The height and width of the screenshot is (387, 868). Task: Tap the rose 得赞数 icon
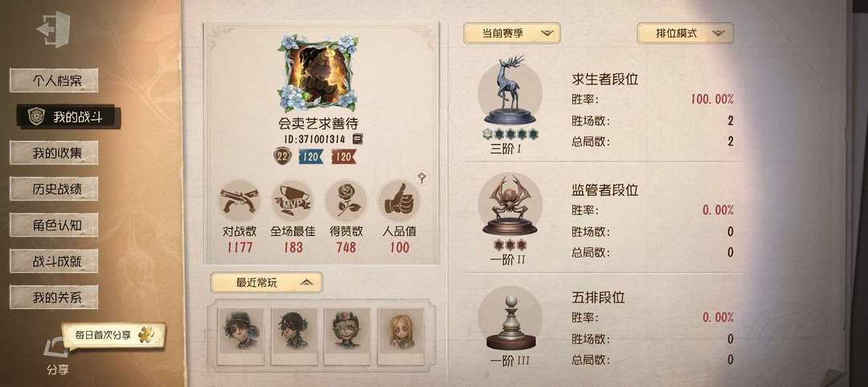346,201
